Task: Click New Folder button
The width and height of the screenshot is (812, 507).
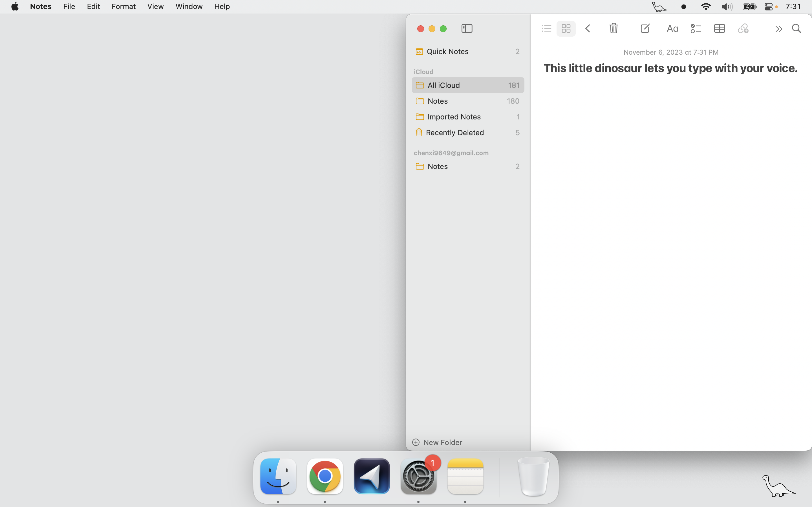Action: [437, 442]
